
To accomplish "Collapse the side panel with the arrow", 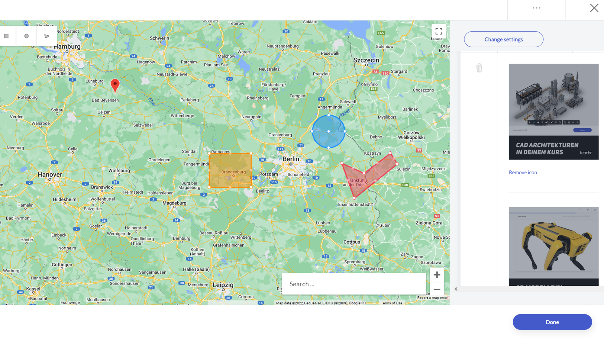I will pyautogui.click(x=456, y=289).
